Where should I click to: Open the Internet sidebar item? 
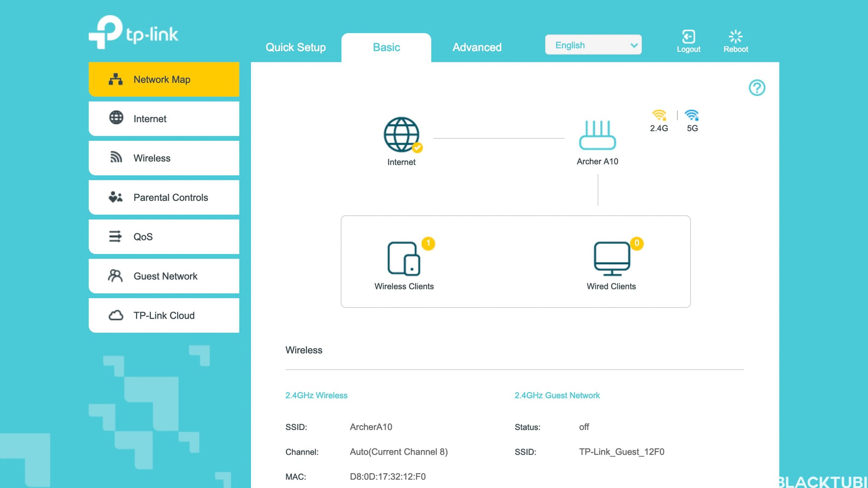[164, 119]
